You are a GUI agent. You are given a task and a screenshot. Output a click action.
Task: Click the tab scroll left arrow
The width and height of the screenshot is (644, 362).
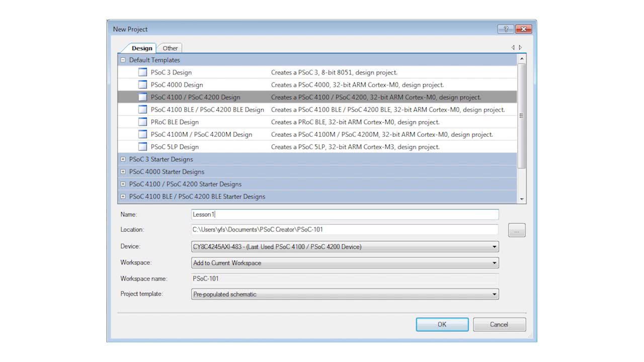[x=513, y=48]
